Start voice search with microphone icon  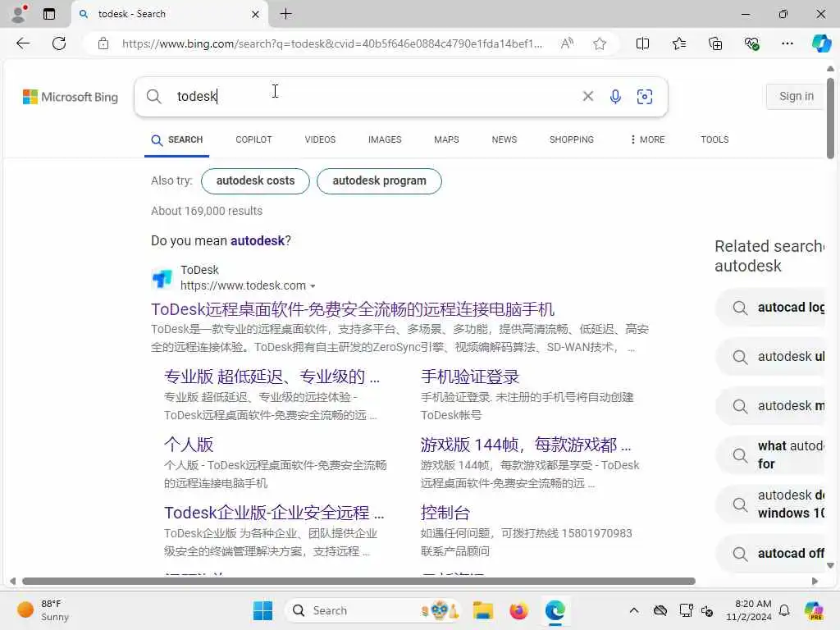coord(615,97)
